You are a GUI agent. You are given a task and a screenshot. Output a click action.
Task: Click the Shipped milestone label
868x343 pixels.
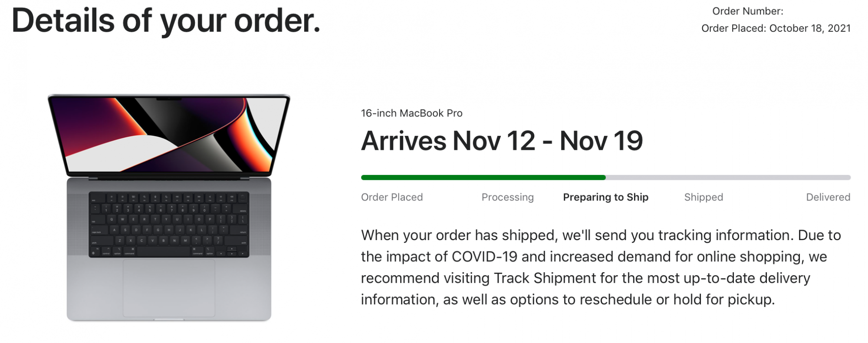[x=704, y=197]
